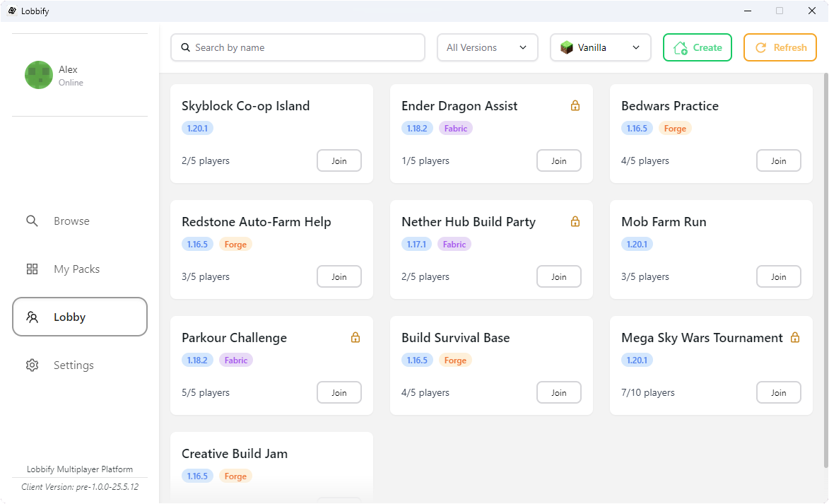
Task: Click the 1.17.1 tag on Nether Hub Build Party
Action: coord(416,245)
